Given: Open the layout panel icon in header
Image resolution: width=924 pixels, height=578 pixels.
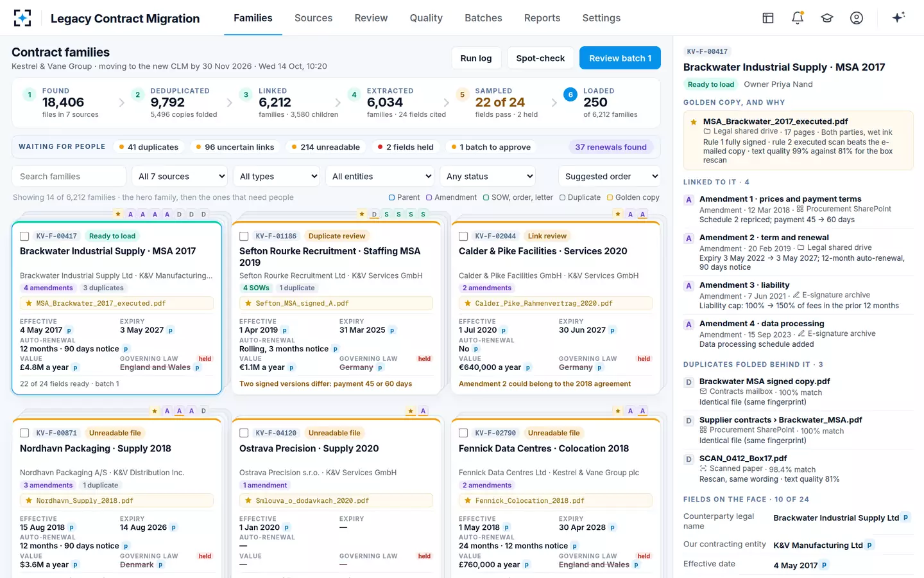Looking at the screenshot, I should [768, 18].
